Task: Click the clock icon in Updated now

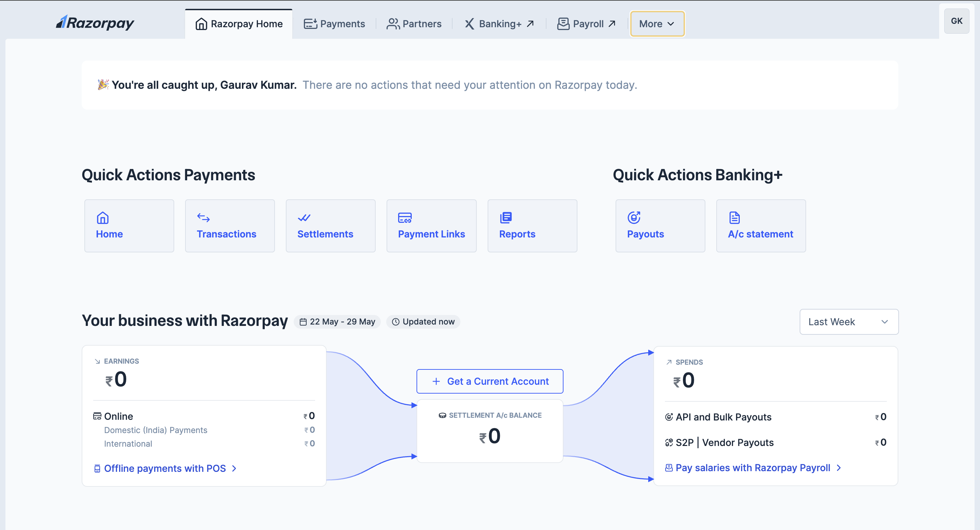Action: coord(396,322)
